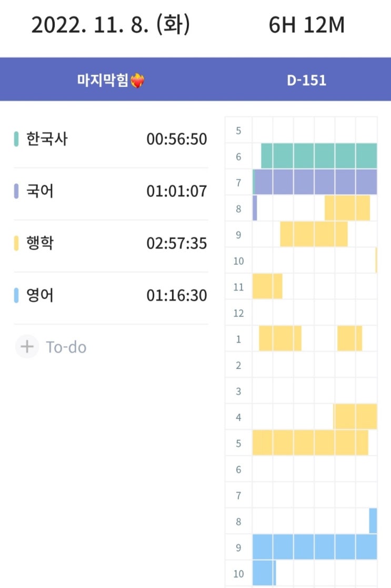Click the green 한국사 color marker
The image size is (391, 588).
click(16, 139)
